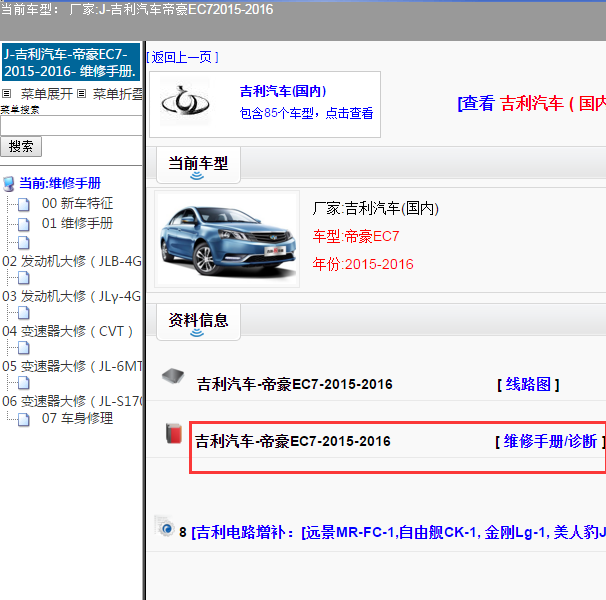Click the Geely brand logo image
Screen dimensions: 606x600
point(186,102)
